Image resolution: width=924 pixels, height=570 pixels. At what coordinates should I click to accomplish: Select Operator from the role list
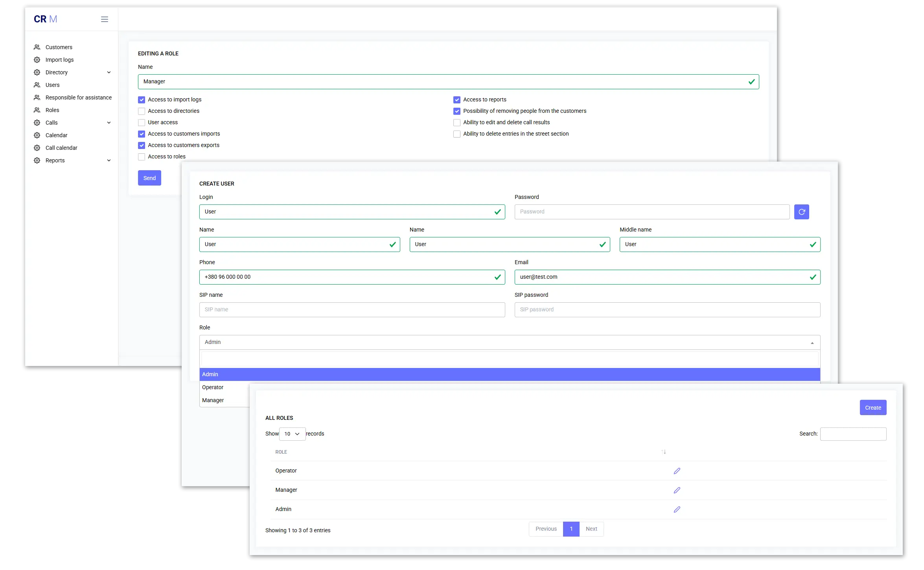coord(213,388)
